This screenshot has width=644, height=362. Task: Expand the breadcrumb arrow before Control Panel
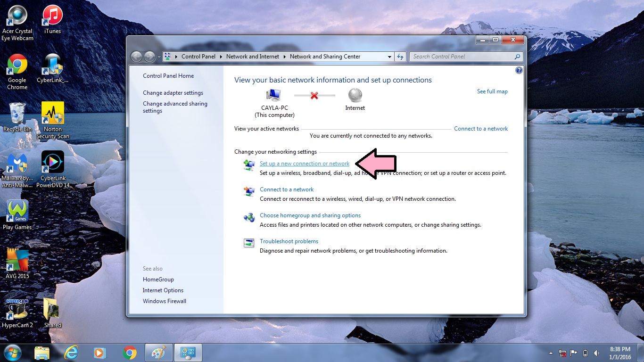[176, 57]
